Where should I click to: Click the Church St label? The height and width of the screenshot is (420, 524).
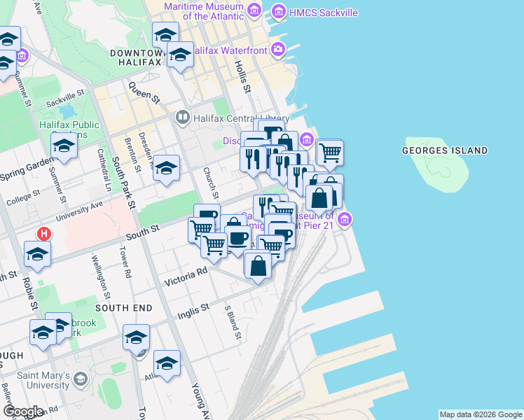pos(211,183)
